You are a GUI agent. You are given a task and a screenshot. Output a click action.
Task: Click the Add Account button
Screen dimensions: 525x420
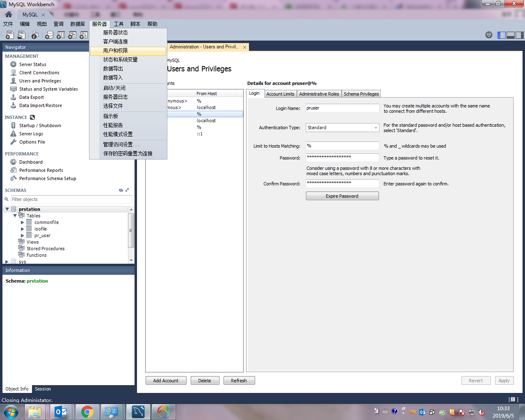[166, 381]
